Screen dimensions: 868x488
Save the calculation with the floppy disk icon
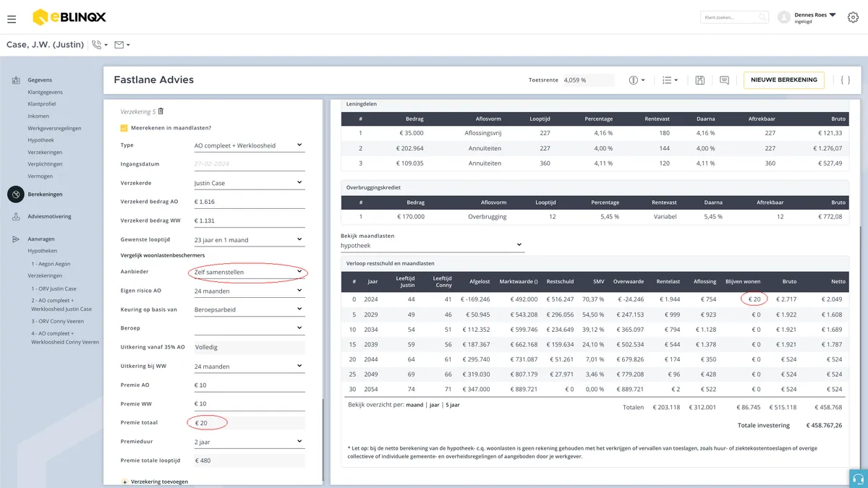tap(700, 80)
